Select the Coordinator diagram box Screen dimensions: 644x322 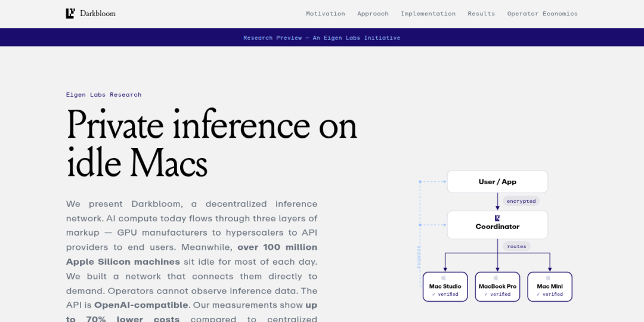(497, 225)
